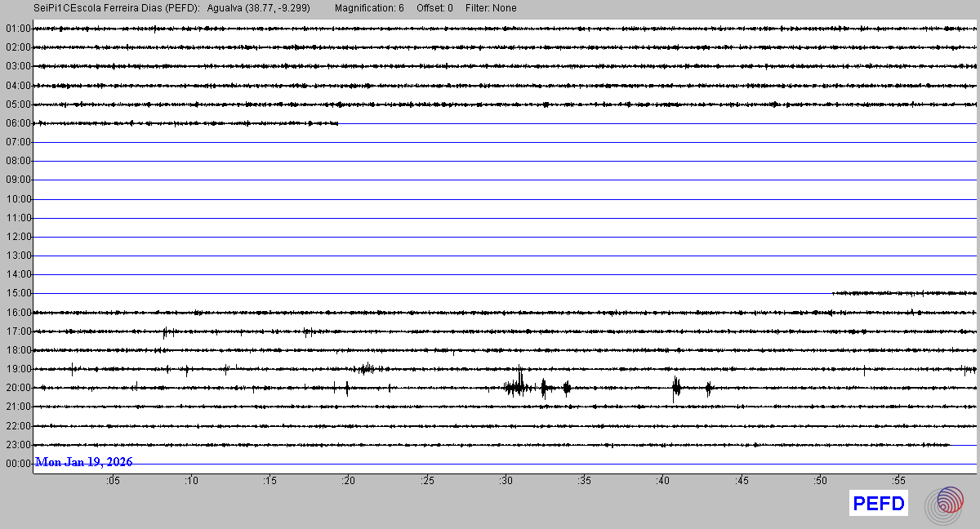Click the blue PEFD station badge
980x529 pixels.
tap(879, 504)
